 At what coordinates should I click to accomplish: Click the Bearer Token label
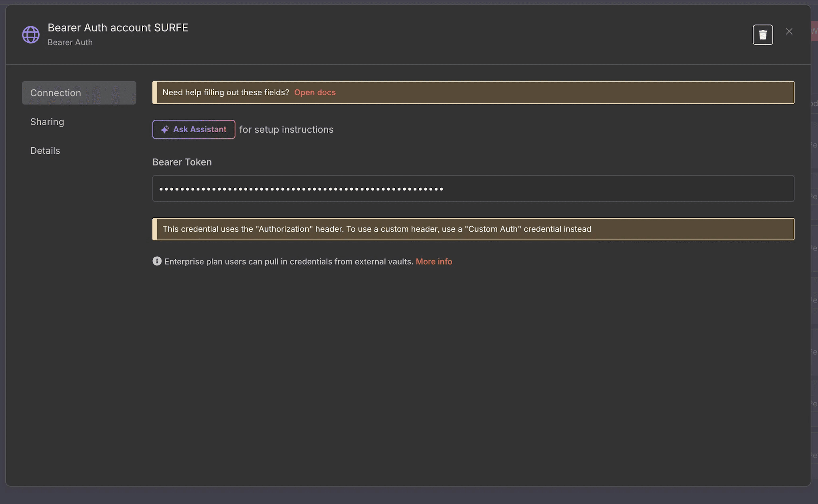coord(182,162)
